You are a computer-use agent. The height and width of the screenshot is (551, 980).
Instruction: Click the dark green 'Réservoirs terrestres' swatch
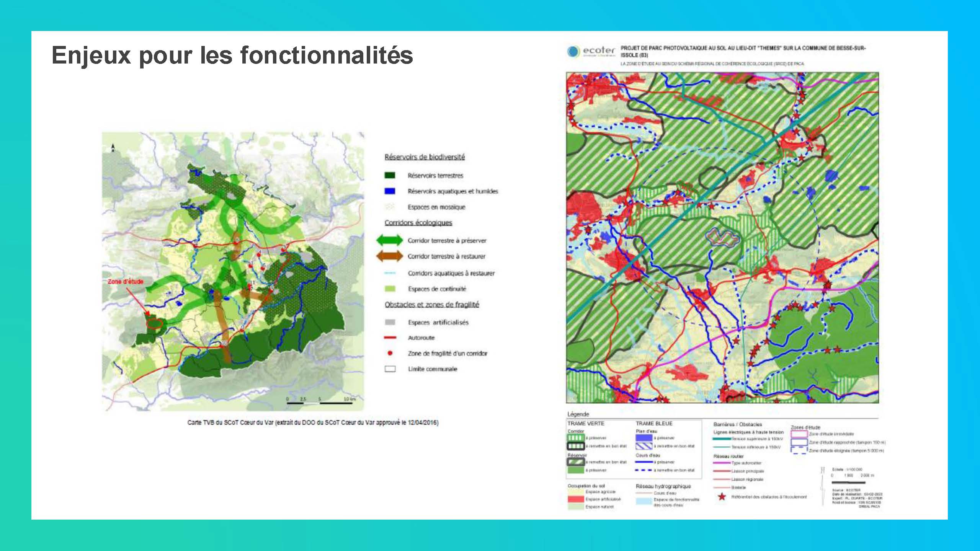390,175
